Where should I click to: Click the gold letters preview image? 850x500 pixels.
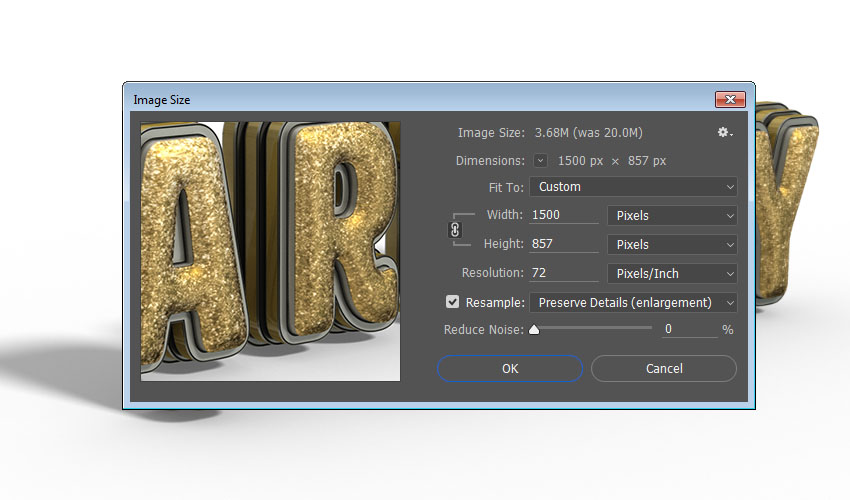[270, 251]
